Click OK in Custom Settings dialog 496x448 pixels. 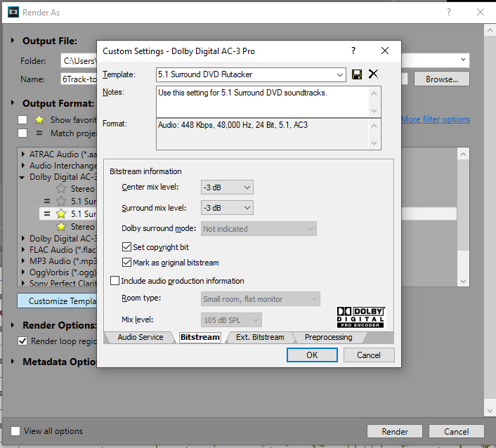(x=312, y=355)
